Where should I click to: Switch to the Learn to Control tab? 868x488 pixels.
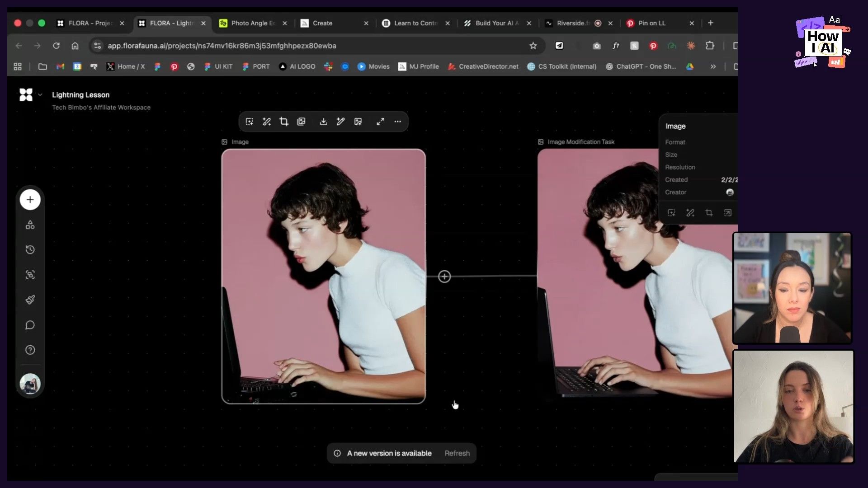415,23
